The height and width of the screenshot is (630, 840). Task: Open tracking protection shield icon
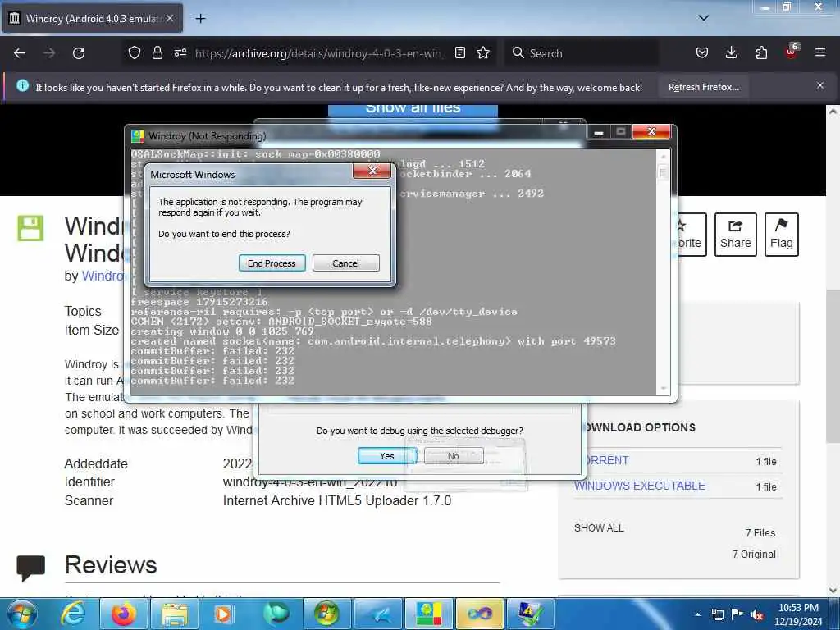[x=135, y=52]
